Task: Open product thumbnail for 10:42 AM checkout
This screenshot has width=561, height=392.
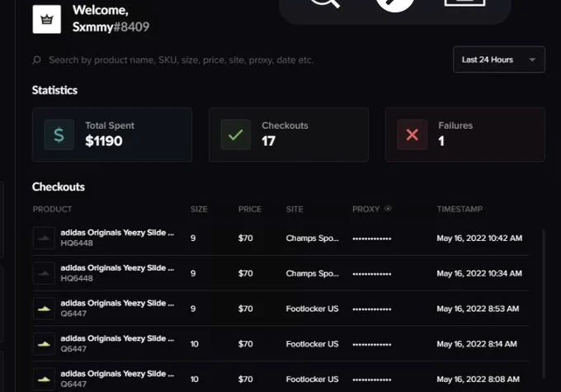Action: point(44,238)
